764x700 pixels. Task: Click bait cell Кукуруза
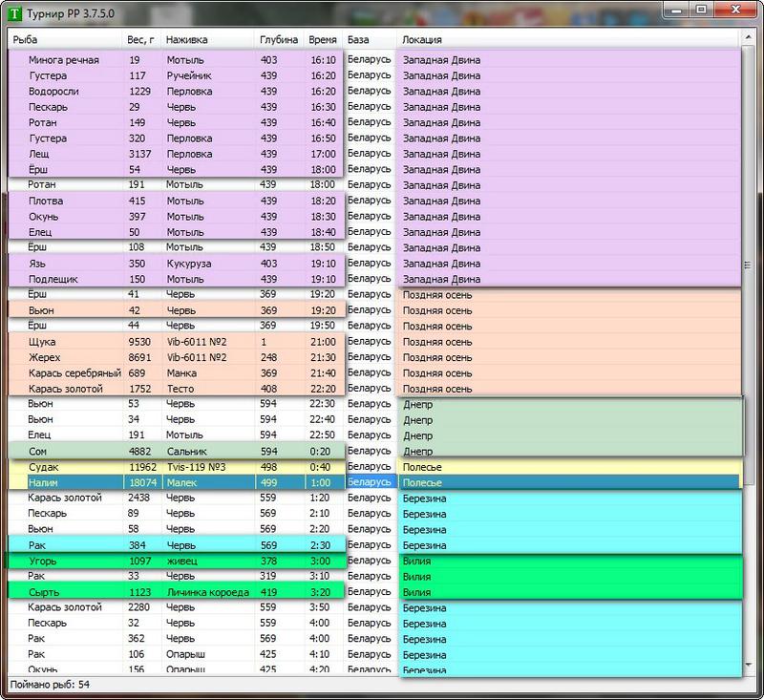[x=189, y=264]
